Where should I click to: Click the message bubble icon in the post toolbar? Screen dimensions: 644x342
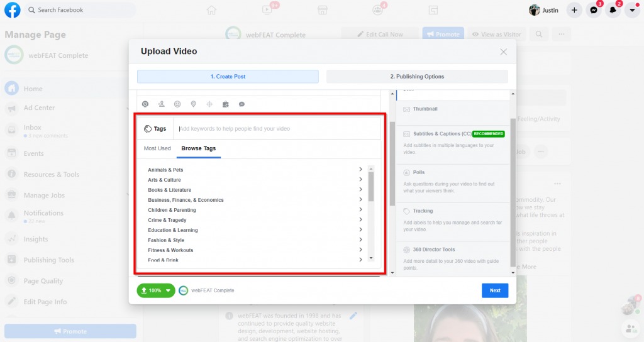tap(242, 104)
